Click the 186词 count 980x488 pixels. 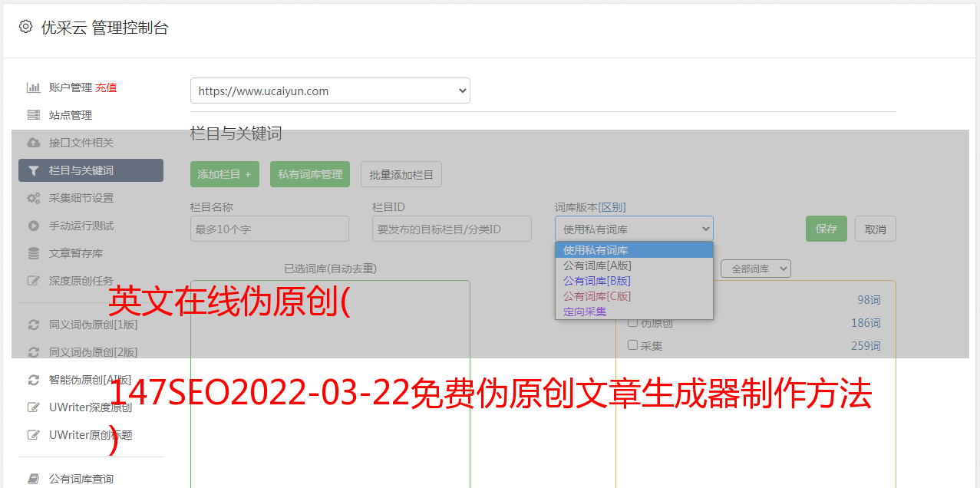pyautogui.click(x=866, y=323)
